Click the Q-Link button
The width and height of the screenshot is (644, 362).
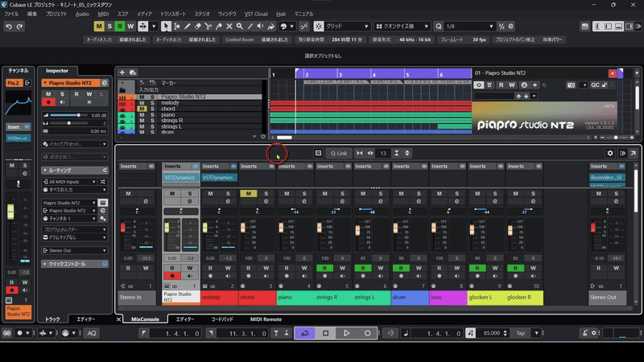coord(339,153)
